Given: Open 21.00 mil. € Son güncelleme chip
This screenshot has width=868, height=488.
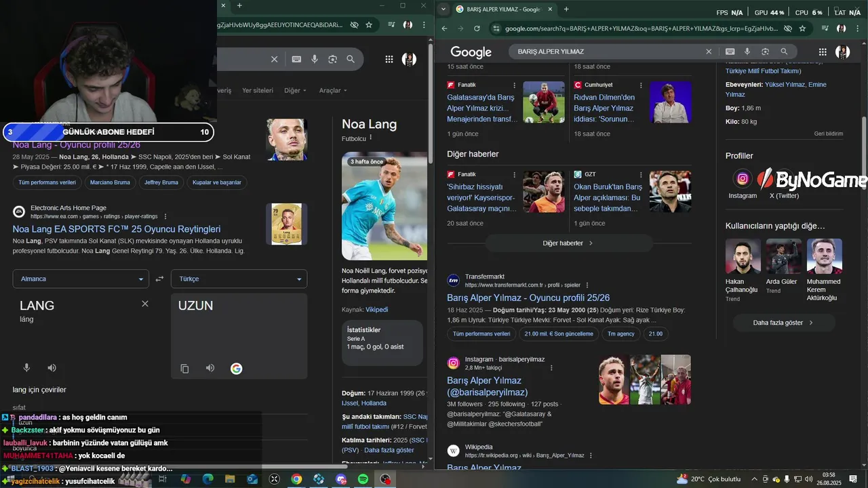Looking at the screenshot, I should 559,333.
